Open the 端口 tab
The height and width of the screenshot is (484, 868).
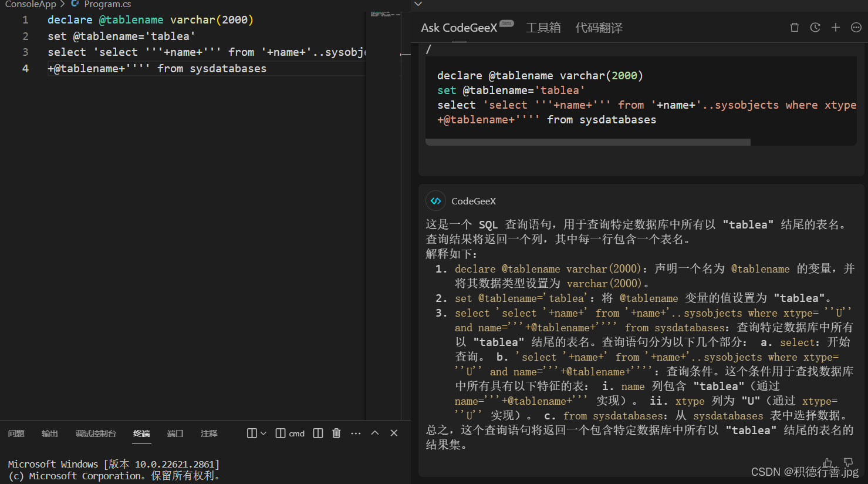175,433
